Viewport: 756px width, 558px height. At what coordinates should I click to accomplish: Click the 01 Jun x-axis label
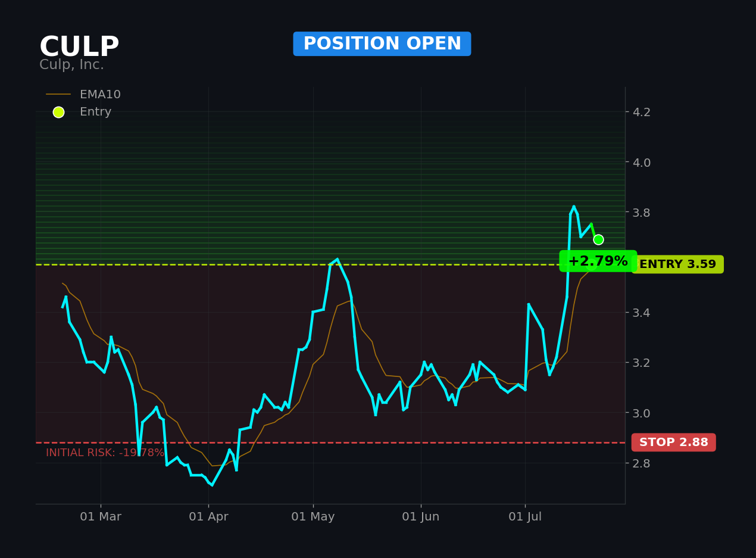pyautogui.click(x=421, y=517)
